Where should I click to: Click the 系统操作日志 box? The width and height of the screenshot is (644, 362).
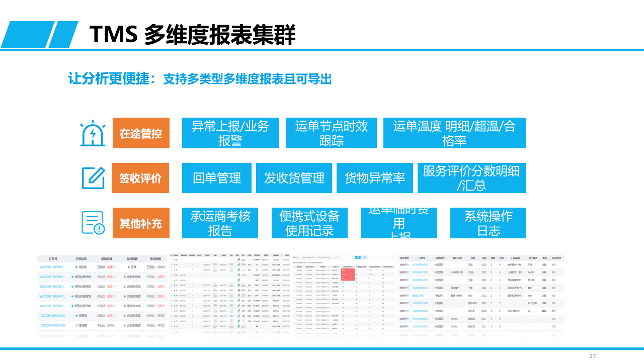click(x=488, y=223)
